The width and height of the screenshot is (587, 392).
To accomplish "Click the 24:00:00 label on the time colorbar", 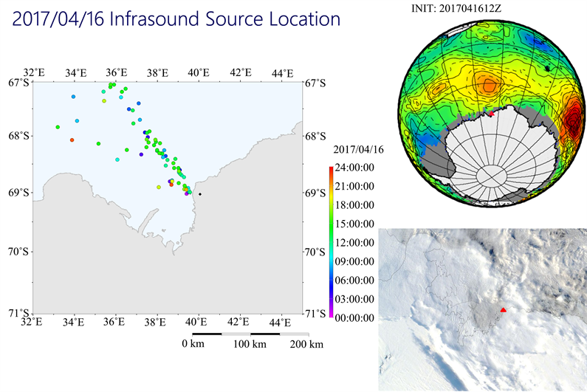I will pyautogui.click(x=351, y=167).
